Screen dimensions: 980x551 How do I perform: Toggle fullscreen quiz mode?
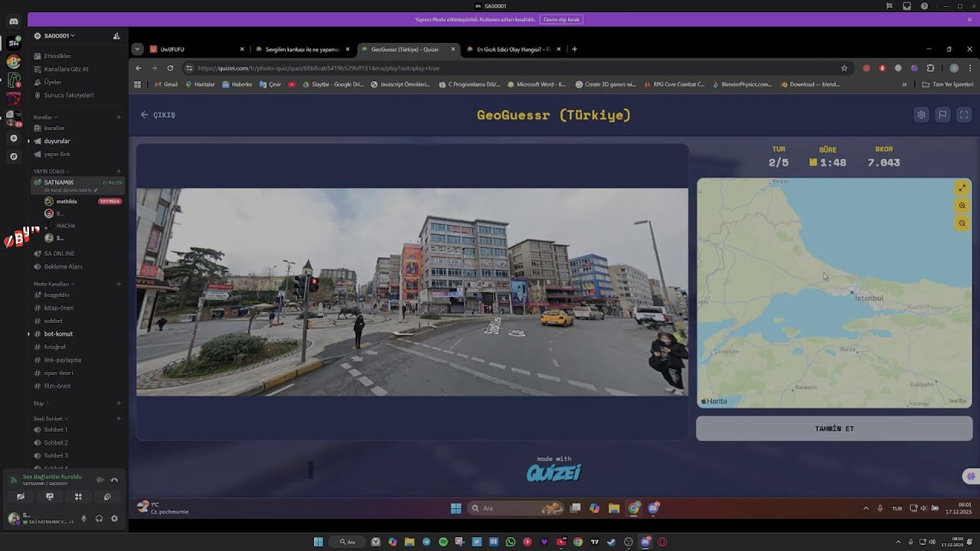[964, 115]
